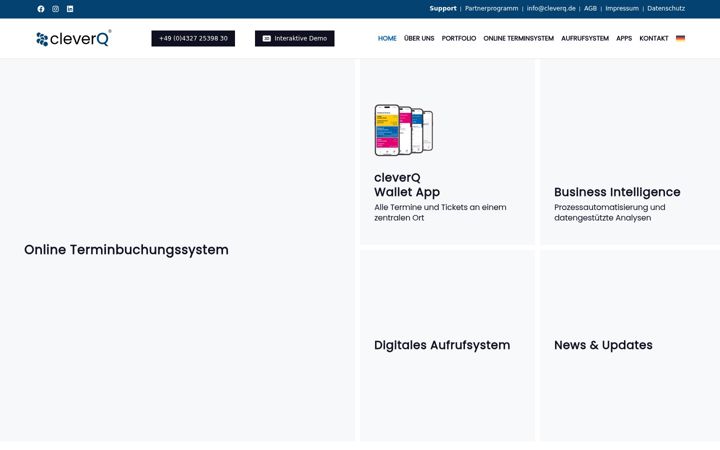The width and height of the screenshot is (720, 450).
Task: Click 'Alle Termine und Tickets' description text
Action: pos(440,213)
